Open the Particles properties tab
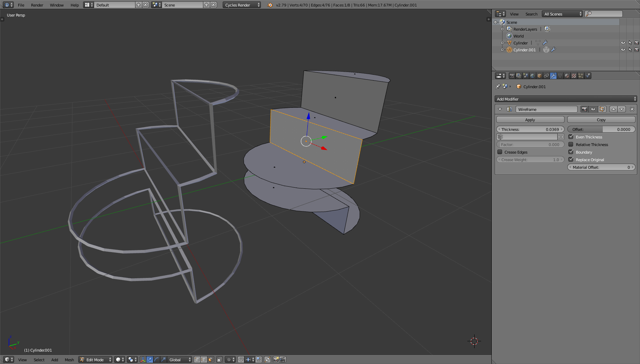The height and width of the screenshot is (364, 640). 581,76
